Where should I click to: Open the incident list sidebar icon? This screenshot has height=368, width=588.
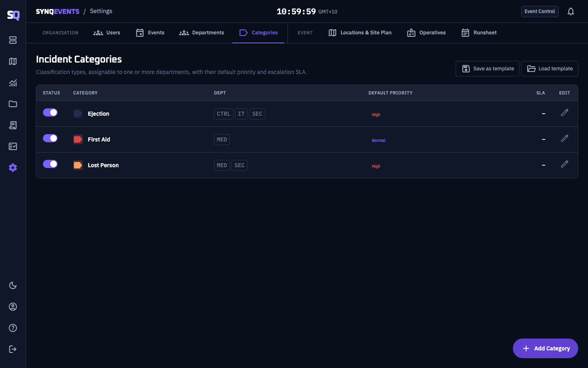[13, 40]
